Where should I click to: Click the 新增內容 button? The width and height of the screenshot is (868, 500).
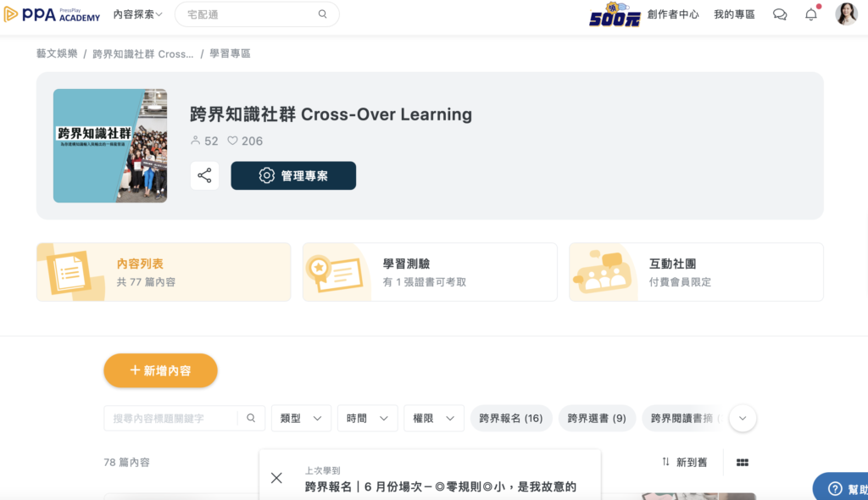[x=160, y=370]
